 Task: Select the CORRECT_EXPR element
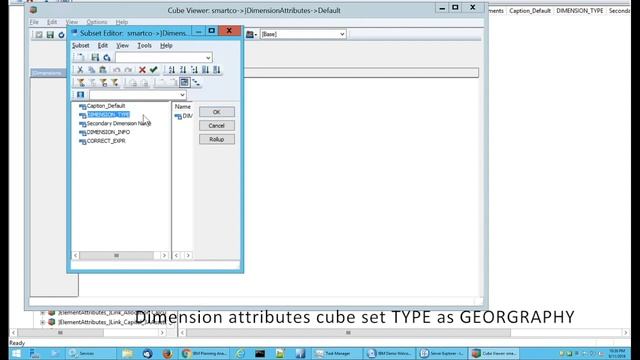coord(106,141)
